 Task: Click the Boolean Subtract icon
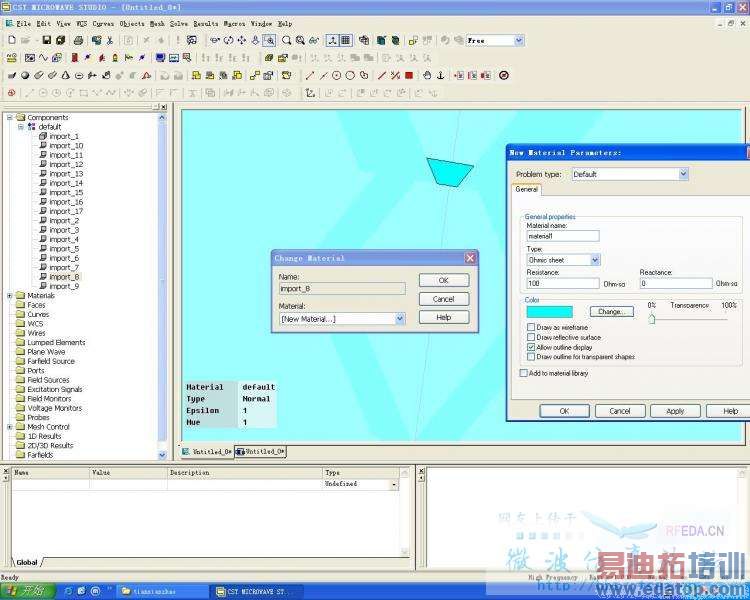[x=210, y=75]
